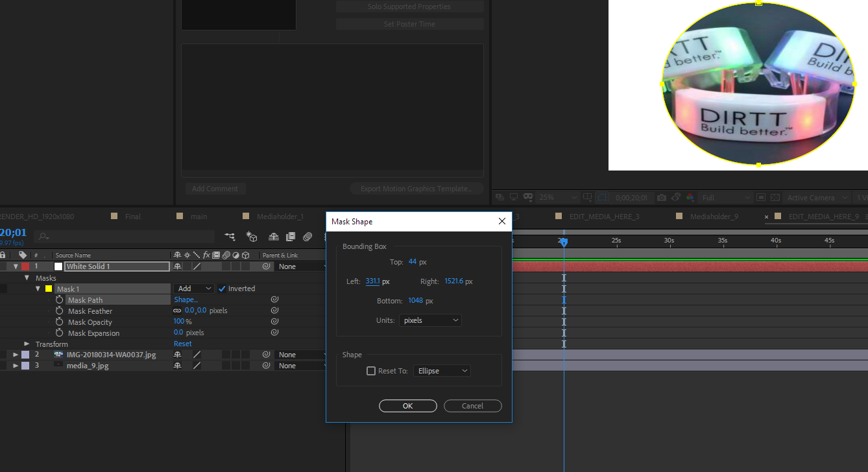Click the Mask Expansion stopwatch icon
Image resolution: width=868 pixels, height=472 pixels.
60,333
